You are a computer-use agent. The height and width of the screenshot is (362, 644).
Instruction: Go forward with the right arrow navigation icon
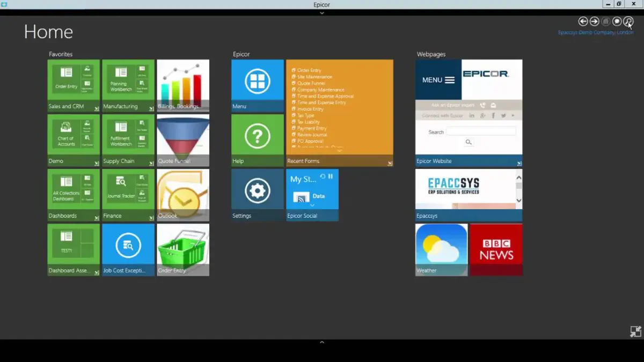point(594,21)
